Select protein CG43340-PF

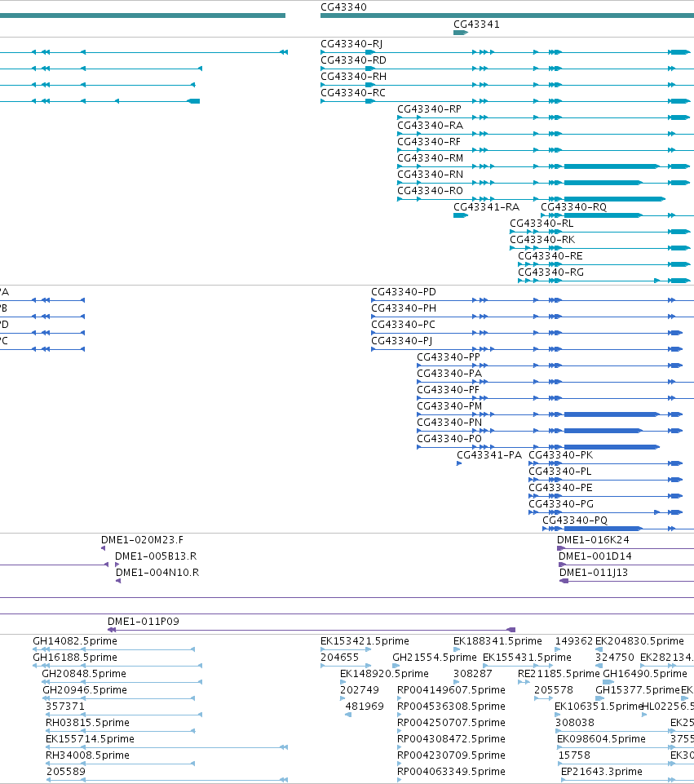pyautogui.click(x=448, y=390)
